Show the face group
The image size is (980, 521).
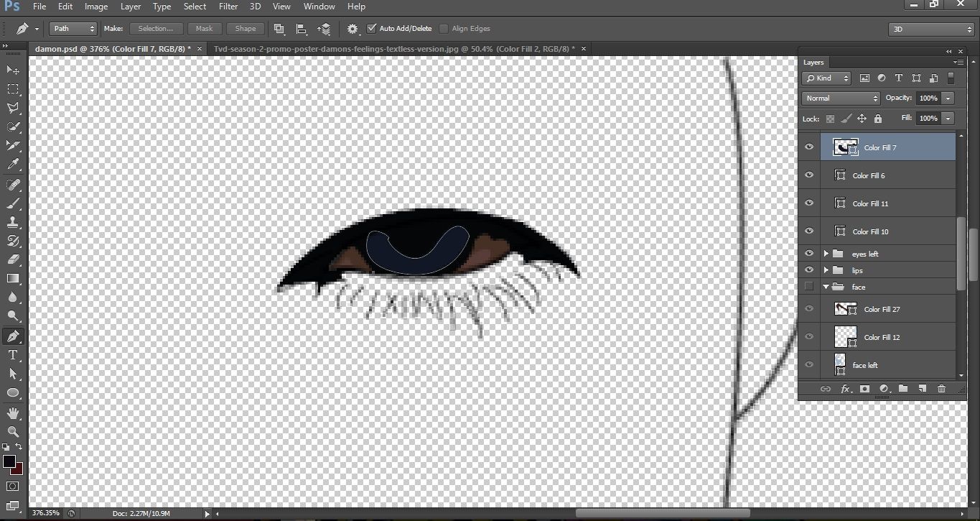pyautogui.click(x=809, y=287)
